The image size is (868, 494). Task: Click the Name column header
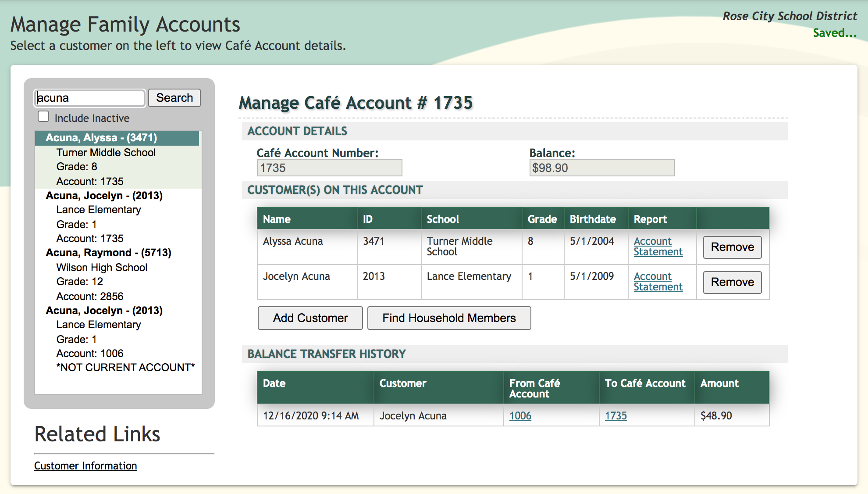(277, 219)
